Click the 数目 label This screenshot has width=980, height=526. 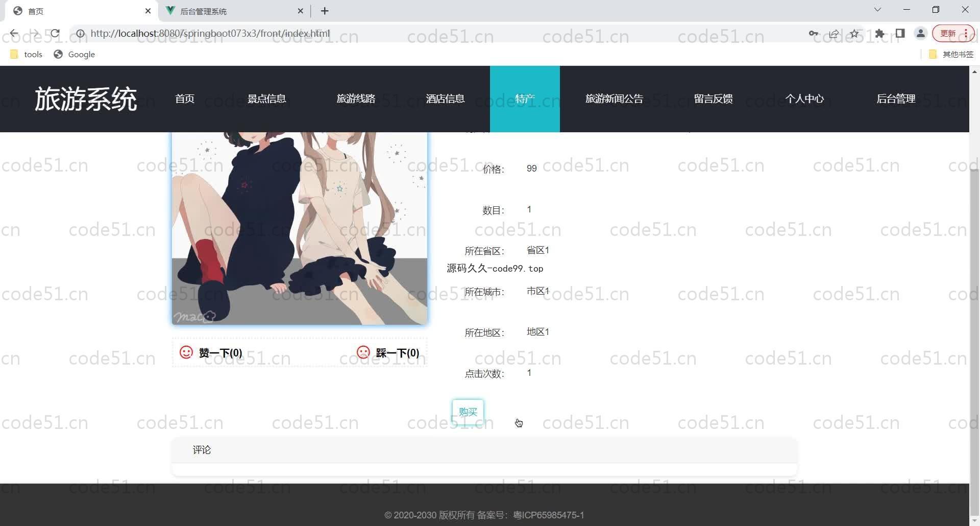[x=493, y=210]
